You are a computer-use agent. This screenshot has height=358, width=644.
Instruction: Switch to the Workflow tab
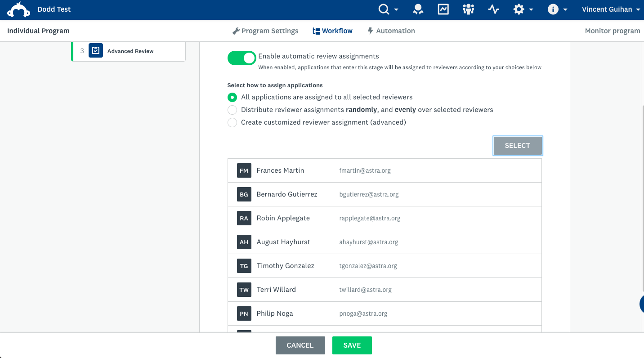pyautogui.click(x=333, y=31)
